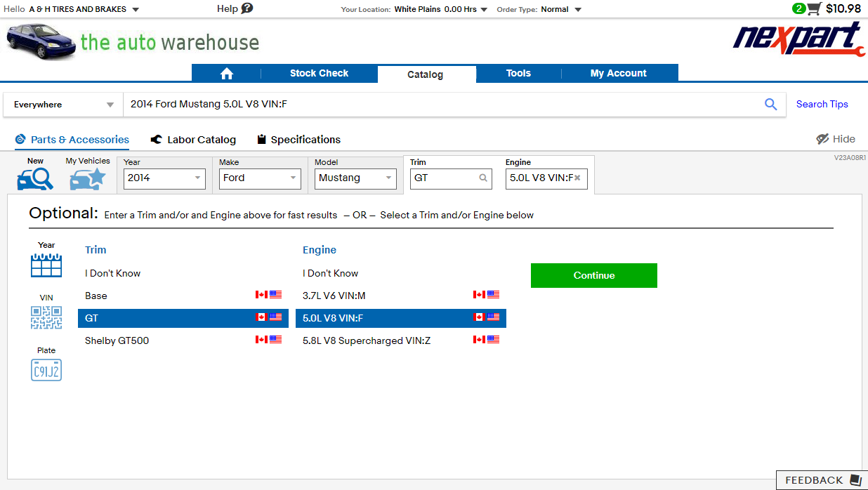Select the 5.0L V8 VIN:F engine row
Image resolution: width=868 pixels, height=490 pixels.
tap(401, 318)
